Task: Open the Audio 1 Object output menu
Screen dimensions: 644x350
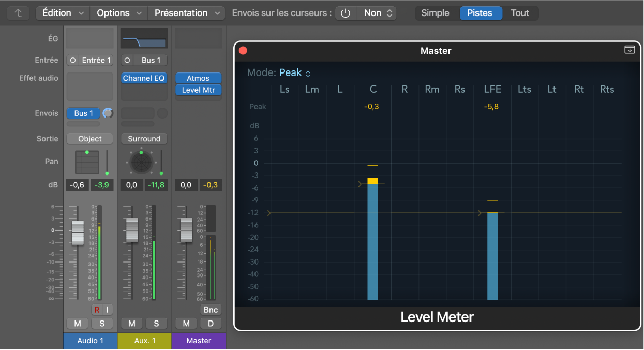Action: tap(90, 139)
